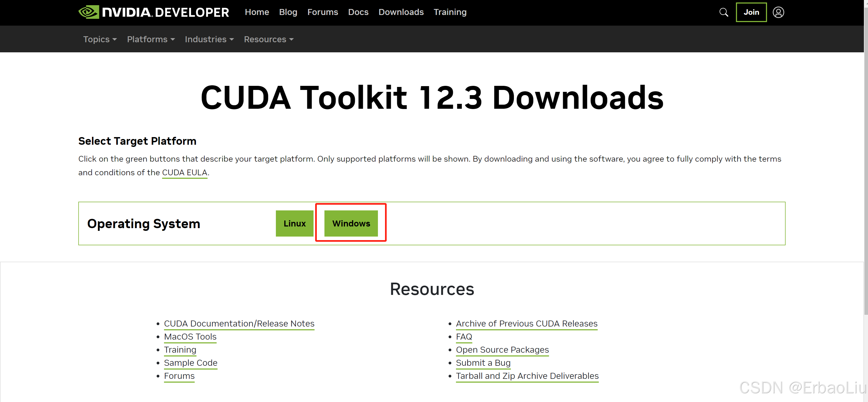Open Tarball and Zip Archive Deliverables link
The height and width of the screenshot is (402, 868).
click(527, 376)
